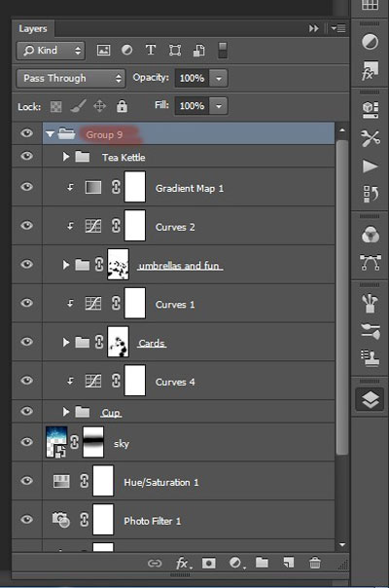Open the Opacity slider dropdown arrow

[219, 79]
